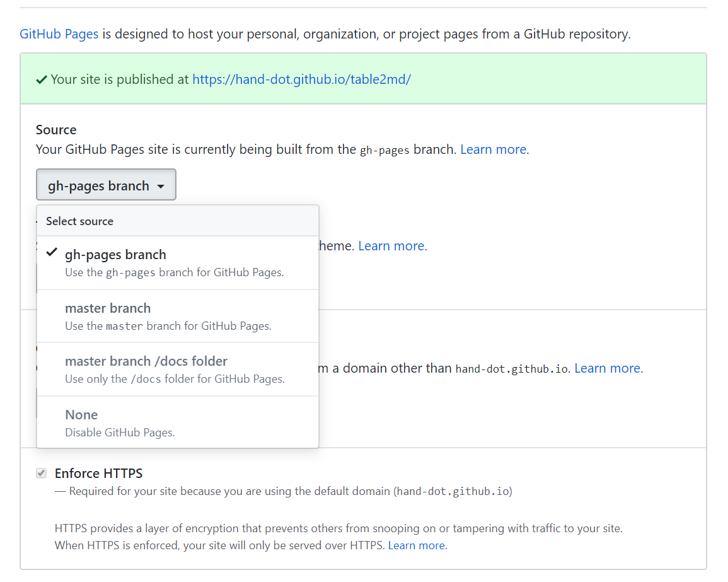Viewport: 728px width, 582px height.
Task: Click Learn more link for custom domain
Action: 607,368
